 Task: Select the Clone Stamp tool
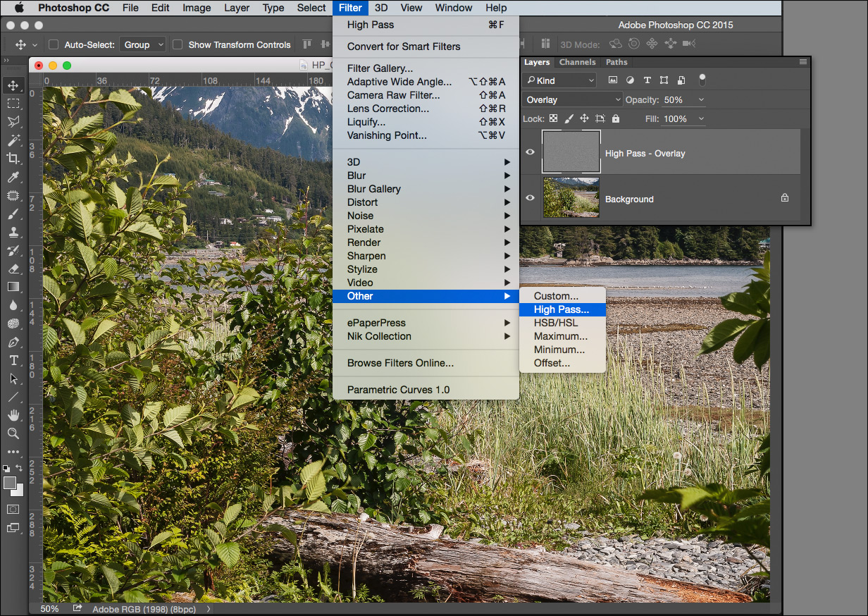coord(13,232)
